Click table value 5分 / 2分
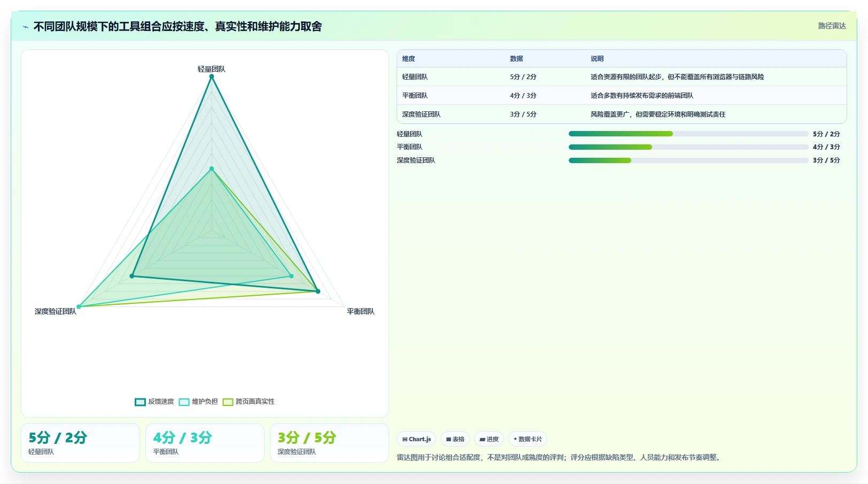The image size is (868, 484). [x=523, y=77]
